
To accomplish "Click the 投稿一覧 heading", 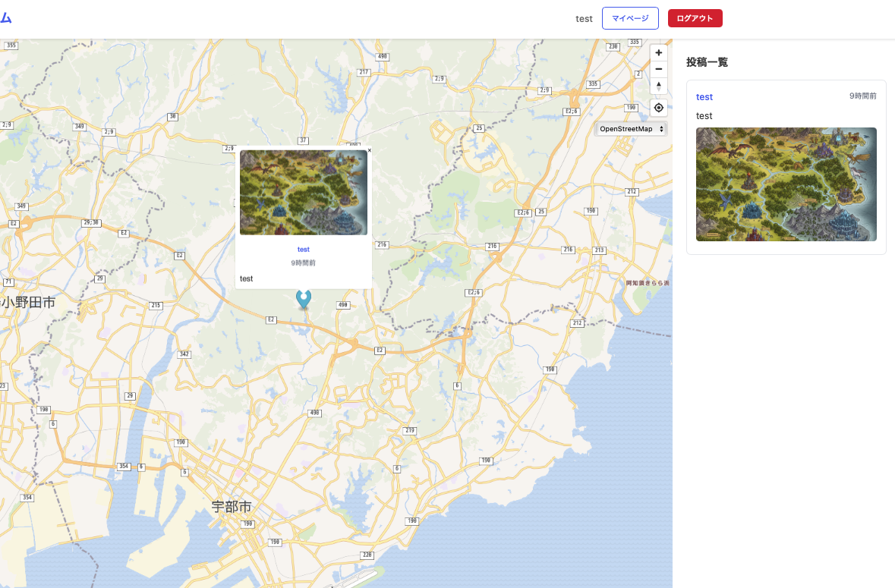I will coord(707,62).
